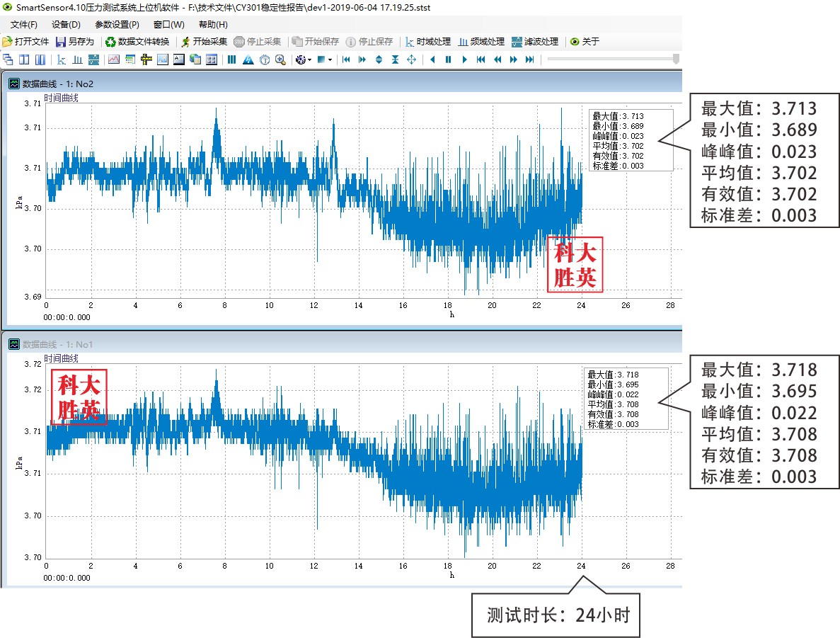Open the 文件(F) menu
Screen dimensions: 840x638
pos(24,25)
